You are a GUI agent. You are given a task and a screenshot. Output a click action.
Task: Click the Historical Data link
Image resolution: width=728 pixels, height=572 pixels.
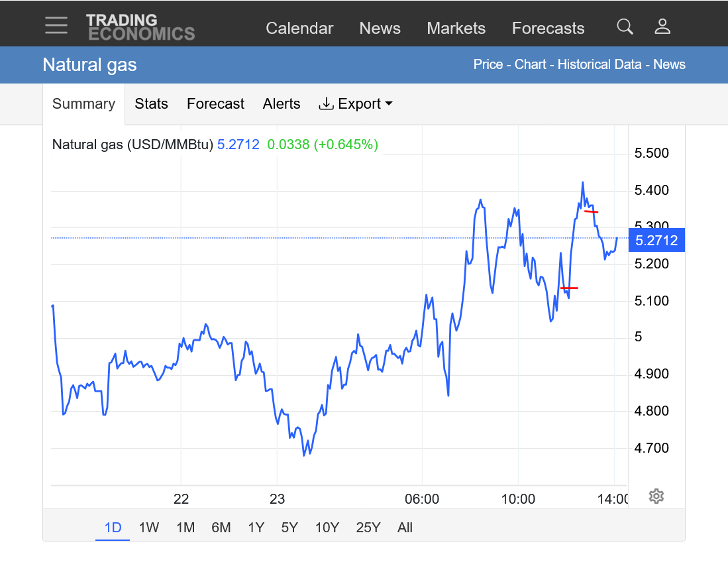(x=599, y=64)
